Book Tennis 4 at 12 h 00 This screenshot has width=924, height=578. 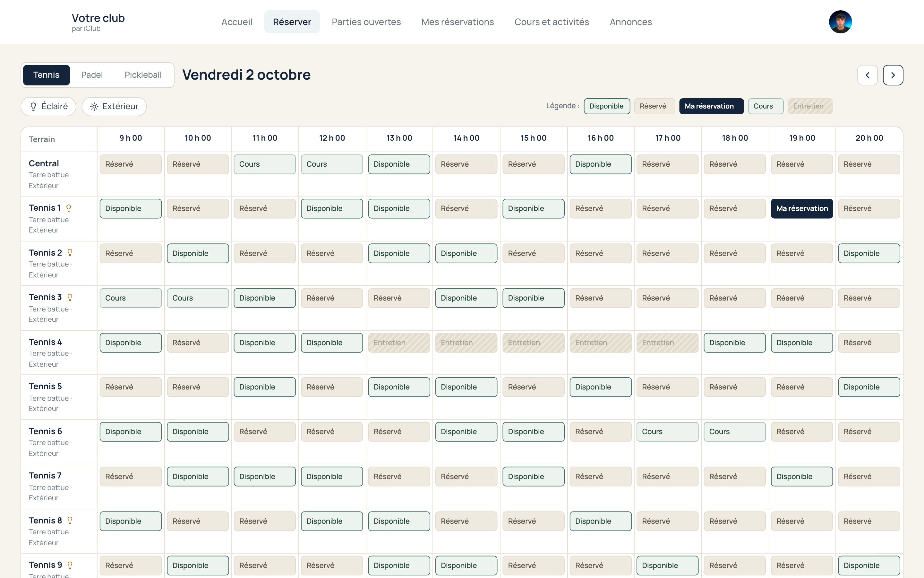click(332, 343)
